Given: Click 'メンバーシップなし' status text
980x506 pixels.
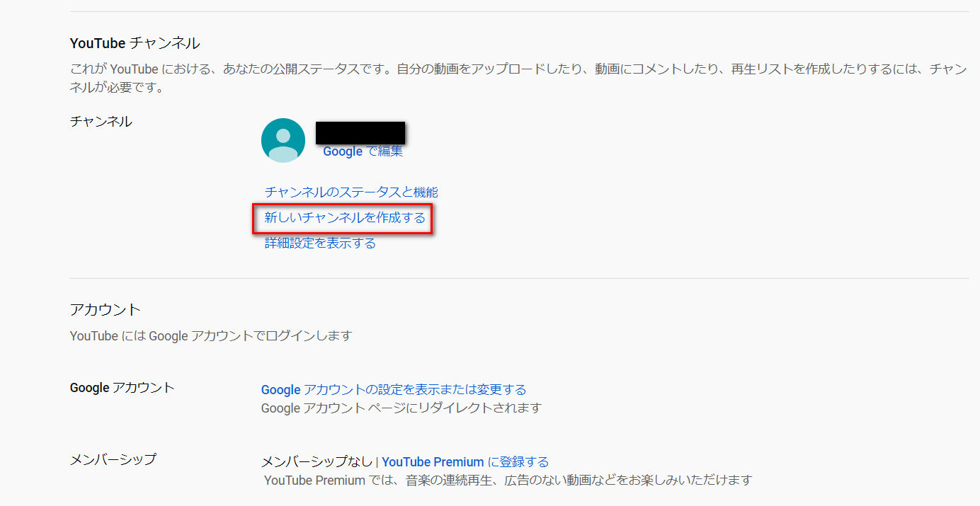Looking at the screenshot, I should 317,462.
